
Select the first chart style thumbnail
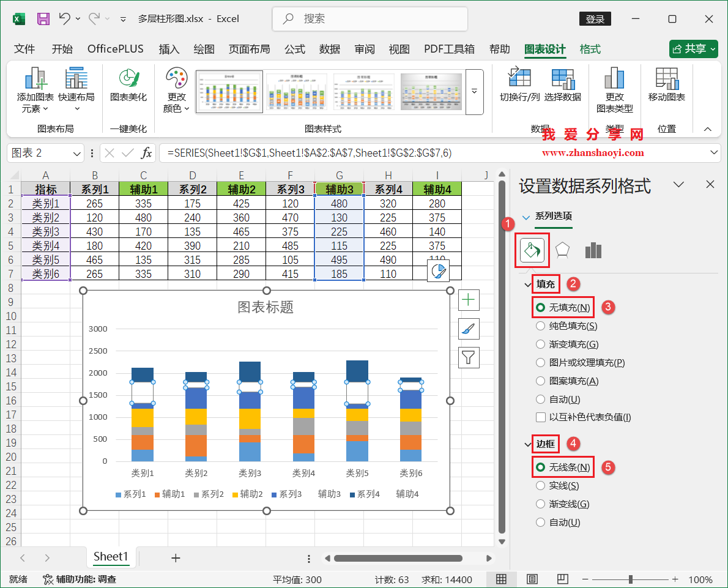coord(229,92)
